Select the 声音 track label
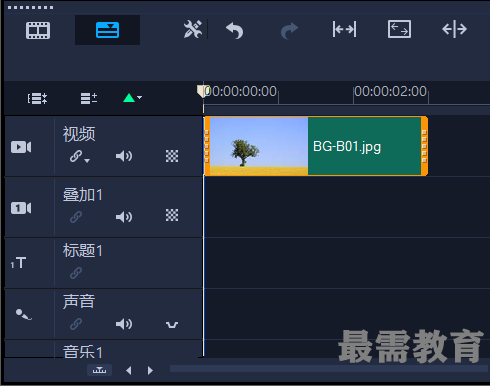 point(79,301)
